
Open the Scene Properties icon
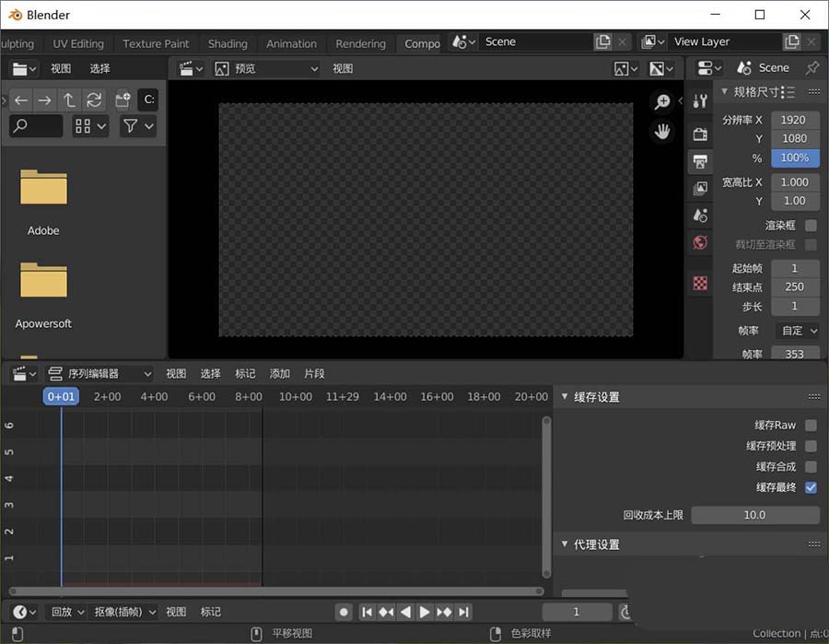click(x=700, y=215)
